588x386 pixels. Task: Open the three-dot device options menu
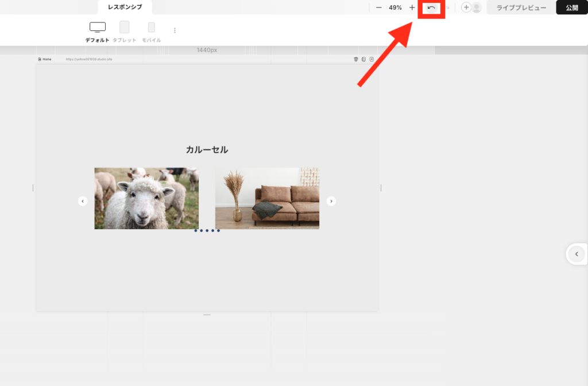[x=175, y=30]
